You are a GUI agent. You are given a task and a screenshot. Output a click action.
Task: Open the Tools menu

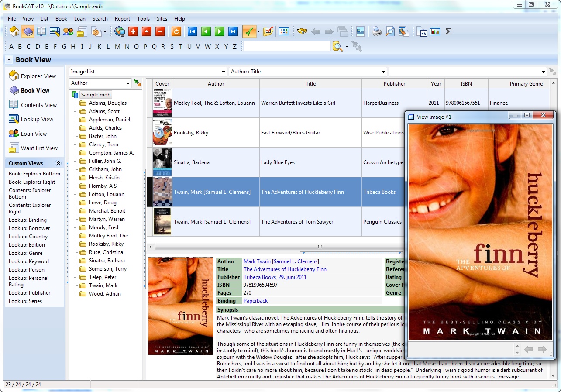click(143, 19)
